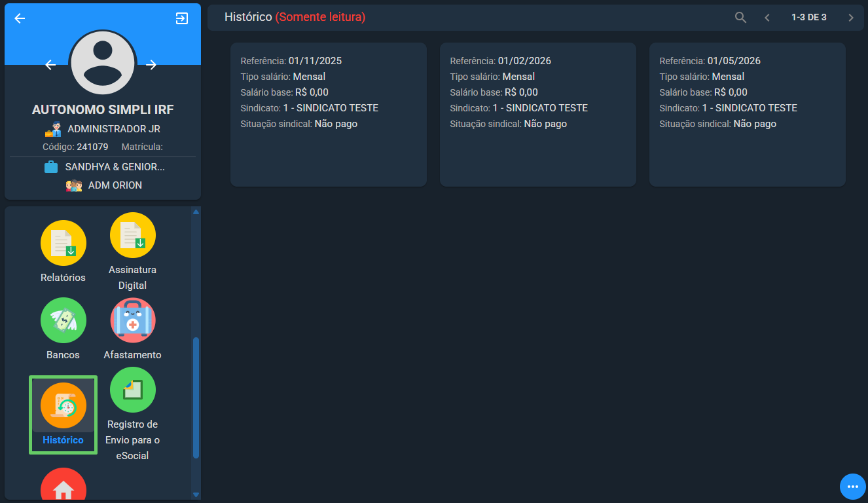Click the employee avatar picture
The height and width of the screenshot is (503, 868).
[103, 63]
